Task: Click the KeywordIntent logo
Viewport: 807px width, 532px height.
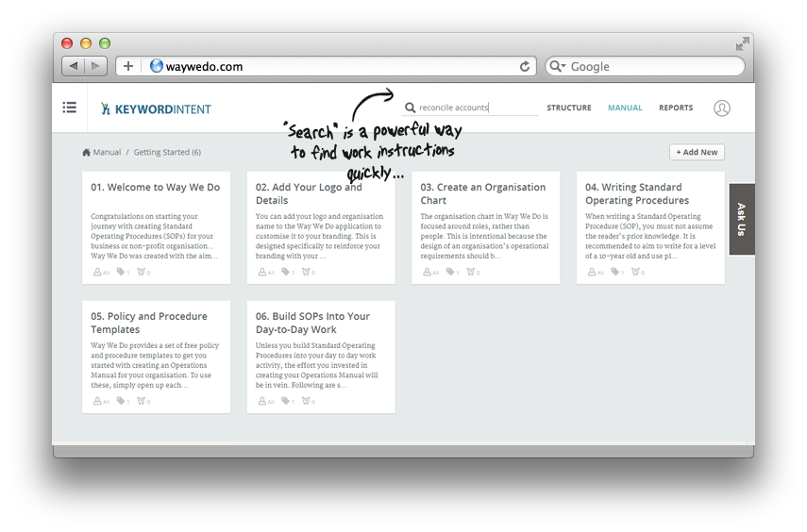Action: [156, 109]
